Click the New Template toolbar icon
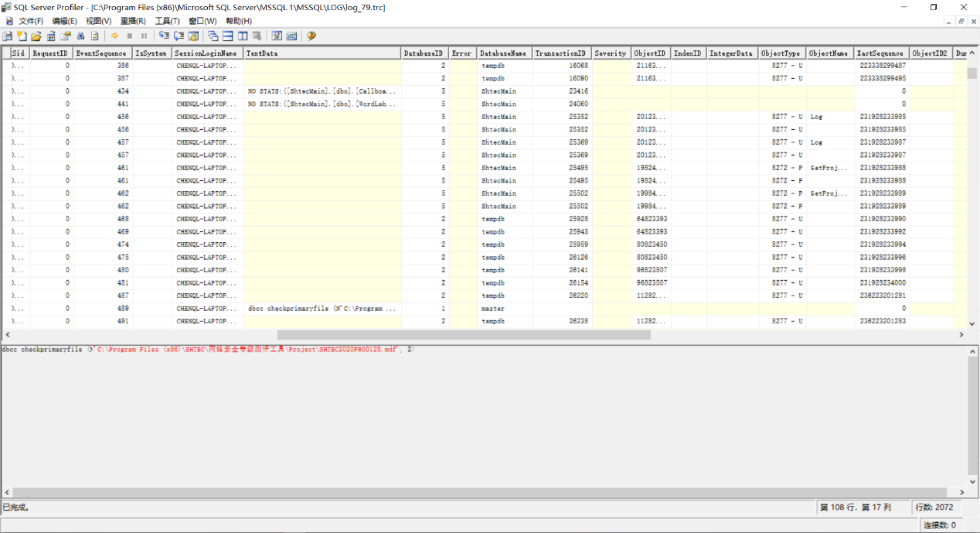 pyautogui.click(x=22, y=36)
